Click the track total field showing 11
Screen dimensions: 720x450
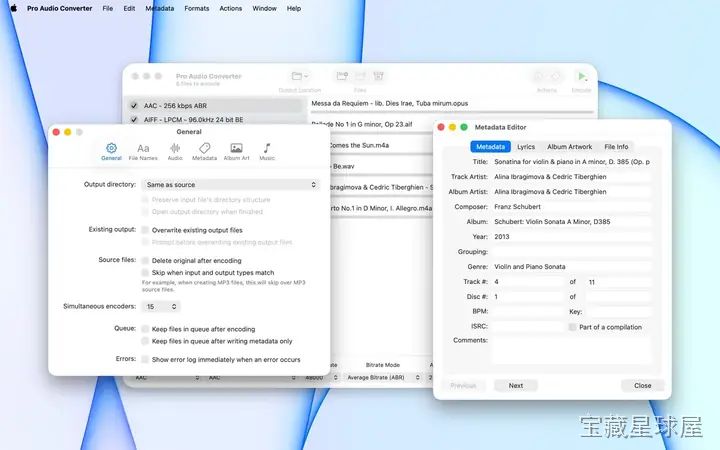click(619, 281)
